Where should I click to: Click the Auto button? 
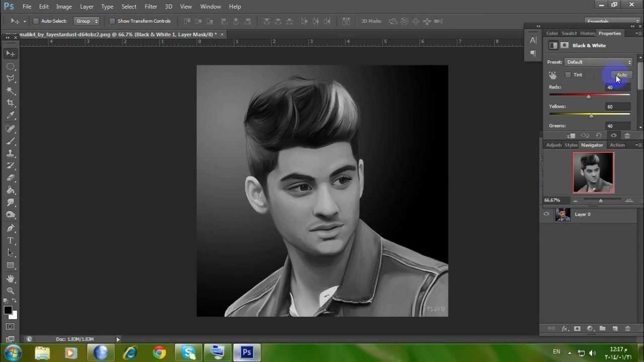(621, 75)
